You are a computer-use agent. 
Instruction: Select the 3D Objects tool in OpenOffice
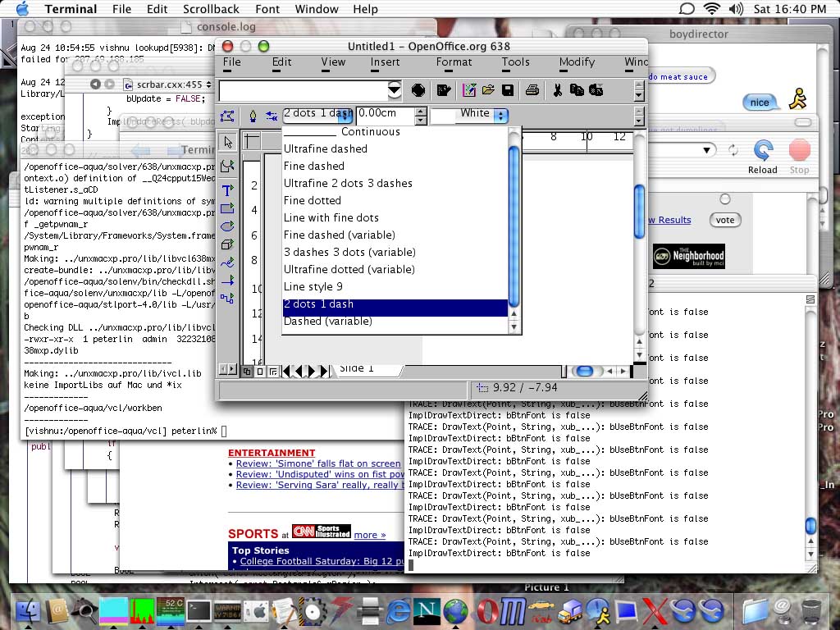[x=227, y=244]
